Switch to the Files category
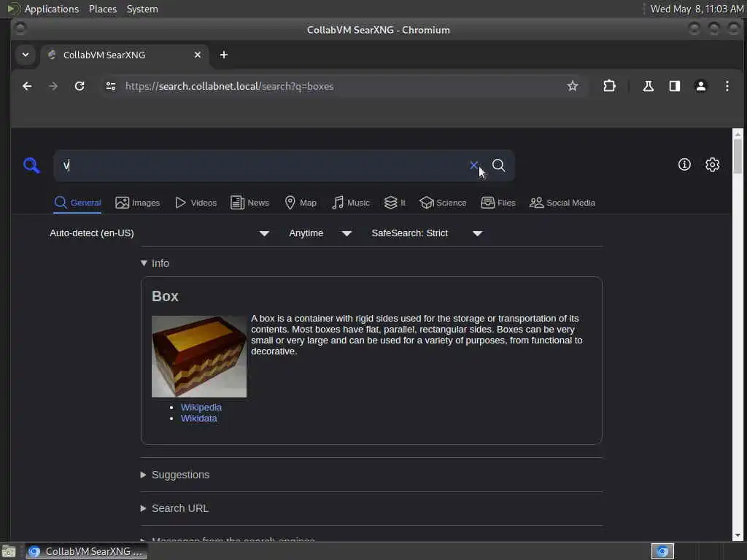This screenshot has width=747, height=560. pos(498,203)
